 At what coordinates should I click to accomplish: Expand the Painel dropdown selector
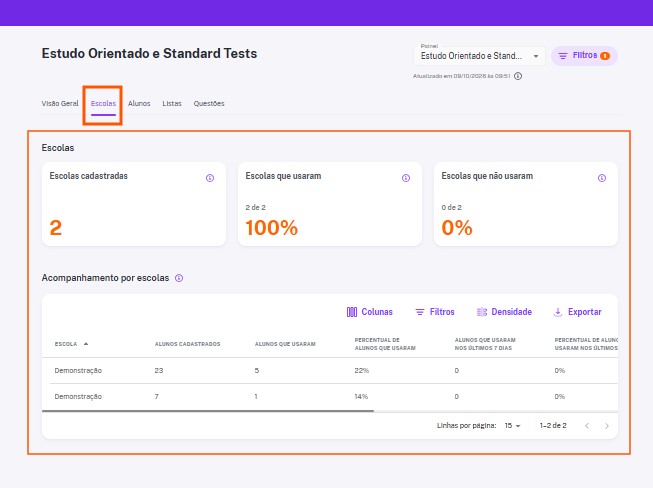[x=479, y=56]
